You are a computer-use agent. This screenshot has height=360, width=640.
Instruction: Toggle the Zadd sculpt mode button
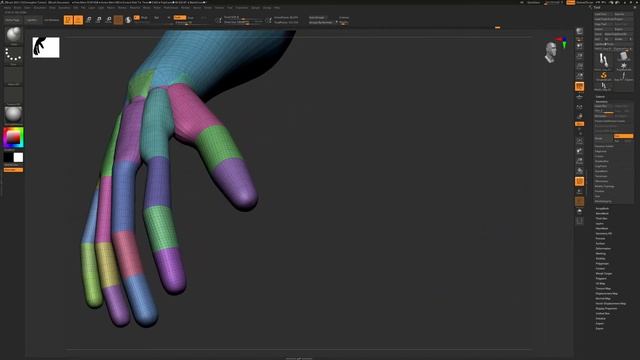click(180, 18)
